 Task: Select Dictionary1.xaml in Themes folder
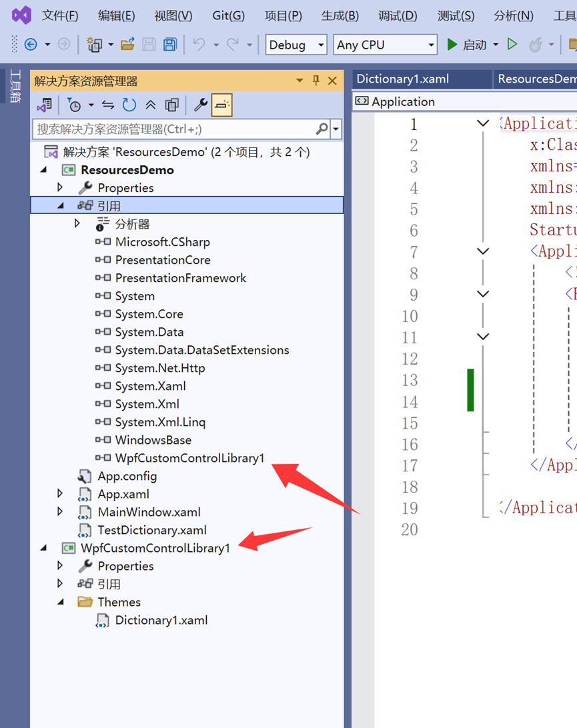[x=161, y=620]
